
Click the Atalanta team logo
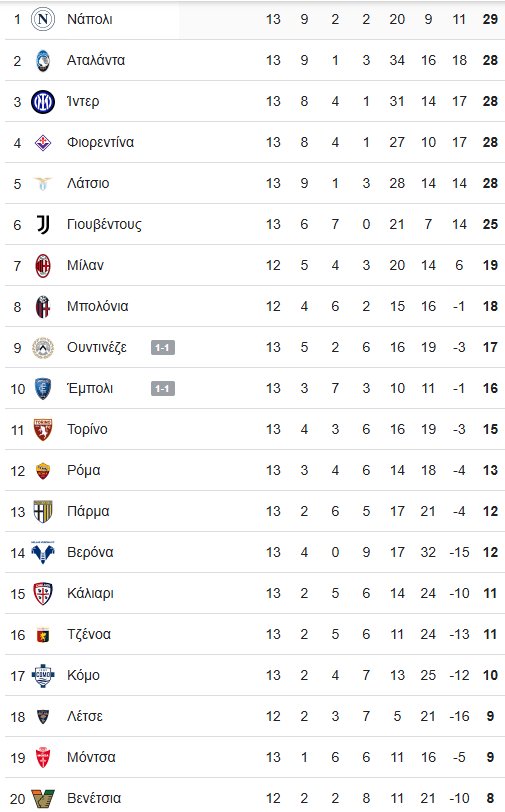[43, 61]
